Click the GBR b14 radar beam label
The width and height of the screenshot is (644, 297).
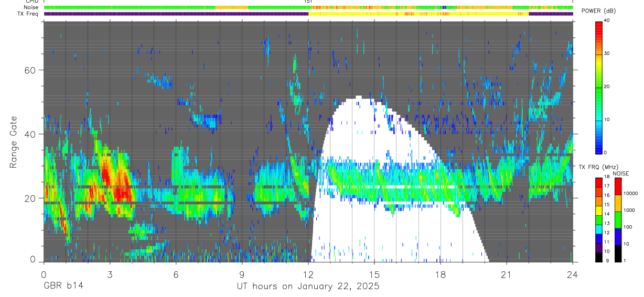(63, 287)
